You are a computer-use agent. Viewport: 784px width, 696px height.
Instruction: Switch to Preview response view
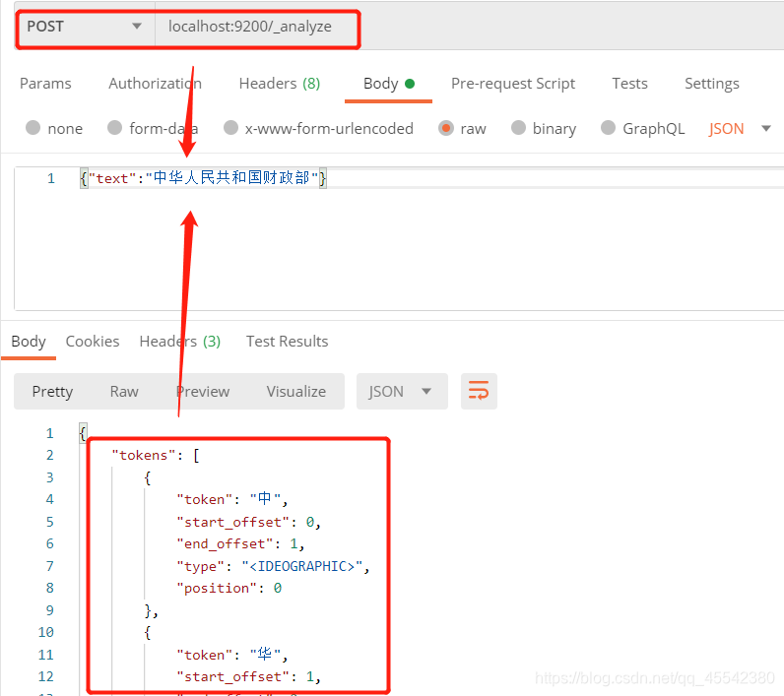pyautogui.click(x=203, y=391)
